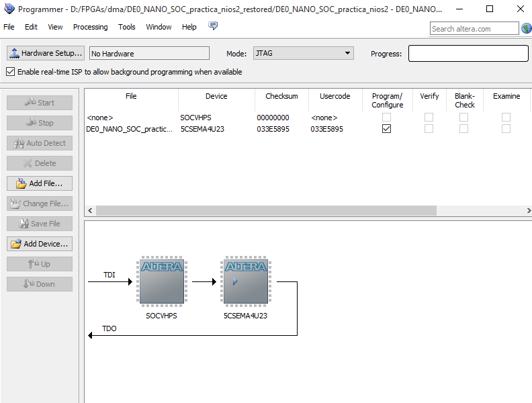Uncheck Program/Configure for 5CSEMA4U23 row

coord(386,129)
